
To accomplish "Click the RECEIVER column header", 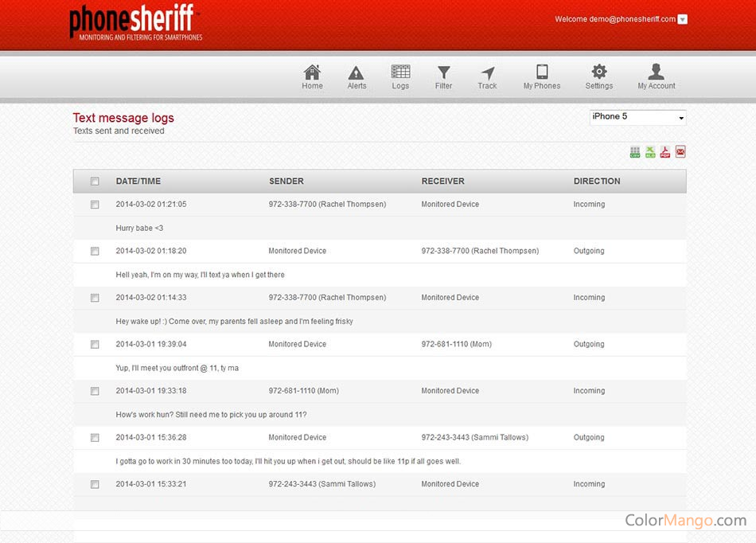I will 443,182.
